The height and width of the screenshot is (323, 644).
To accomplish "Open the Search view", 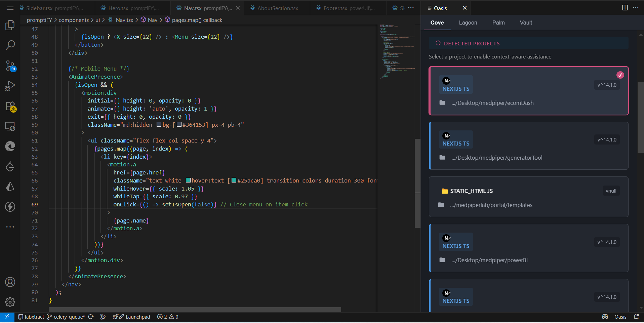I will (x=10, y=45).
